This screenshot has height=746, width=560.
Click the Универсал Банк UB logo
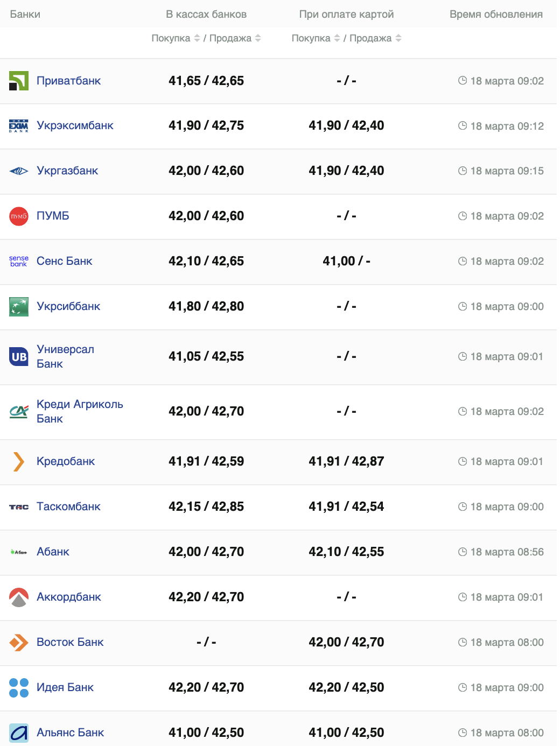coord(19,357)
